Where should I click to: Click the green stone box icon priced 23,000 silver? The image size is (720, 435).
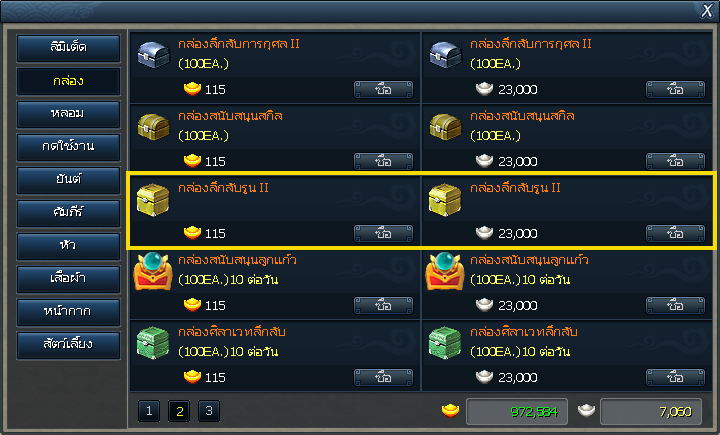coord(445,343)
